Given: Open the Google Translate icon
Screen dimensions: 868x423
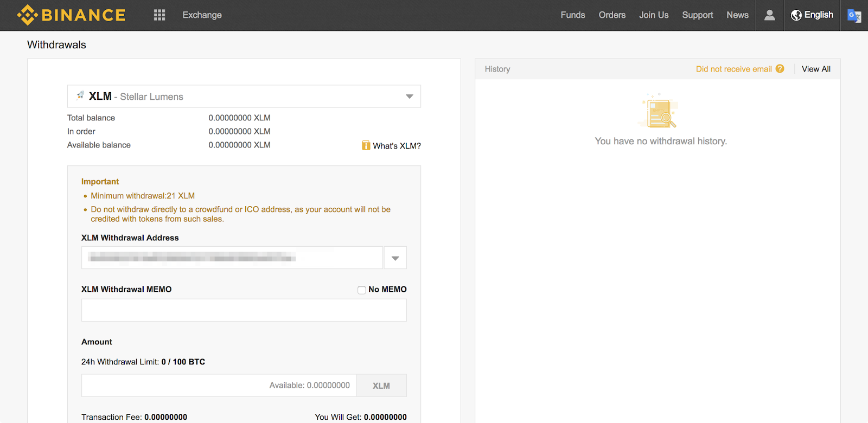Looking at the screenshot, I should 854,16.
